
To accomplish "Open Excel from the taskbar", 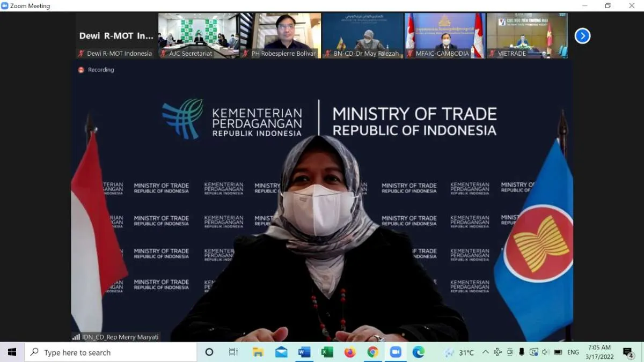I will (327, 352).
